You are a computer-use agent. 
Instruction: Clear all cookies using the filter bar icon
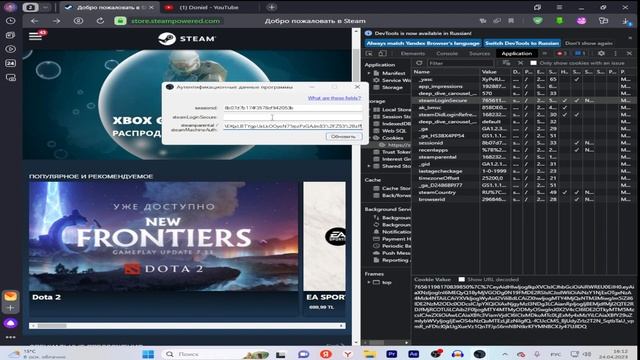pos(507,63)
